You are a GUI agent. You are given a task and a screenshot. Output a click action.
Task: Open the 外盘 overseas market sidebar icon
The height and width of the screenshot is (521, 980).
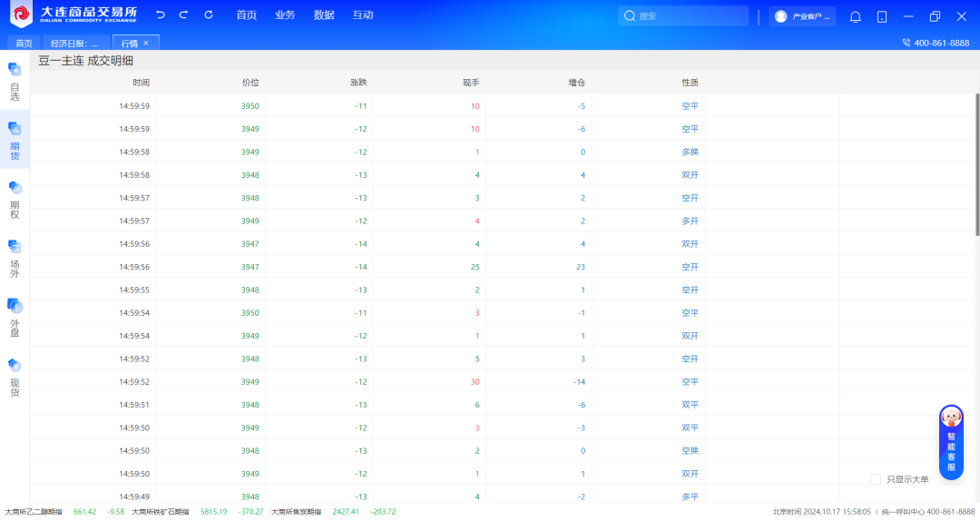pos(15,316)
